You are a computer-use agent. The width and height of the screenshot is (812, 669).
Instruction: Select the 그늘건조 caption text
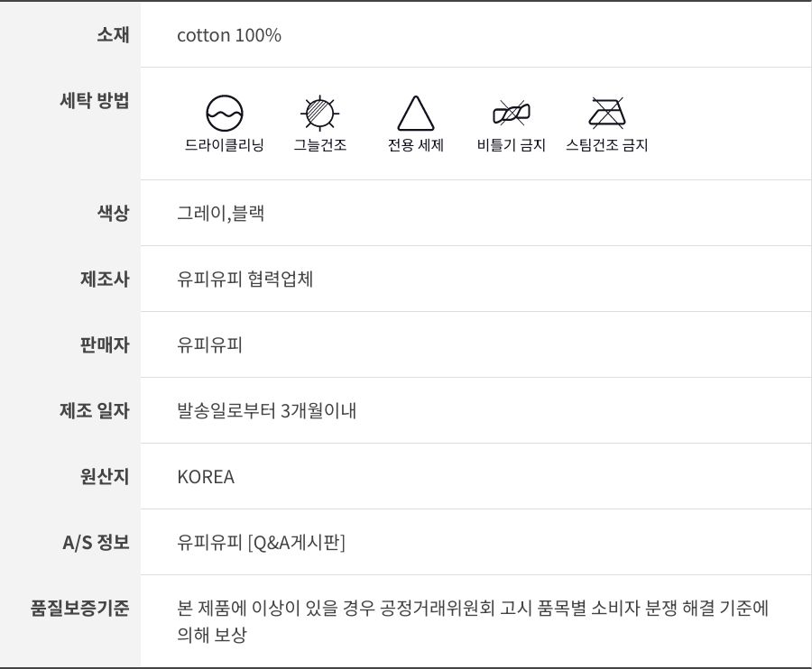coord(320,145)
